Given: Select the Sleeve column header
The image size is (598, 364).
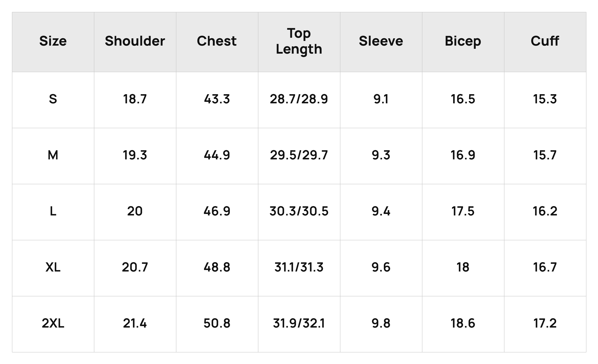Looking at the screenshot, I should coord(381,41).
